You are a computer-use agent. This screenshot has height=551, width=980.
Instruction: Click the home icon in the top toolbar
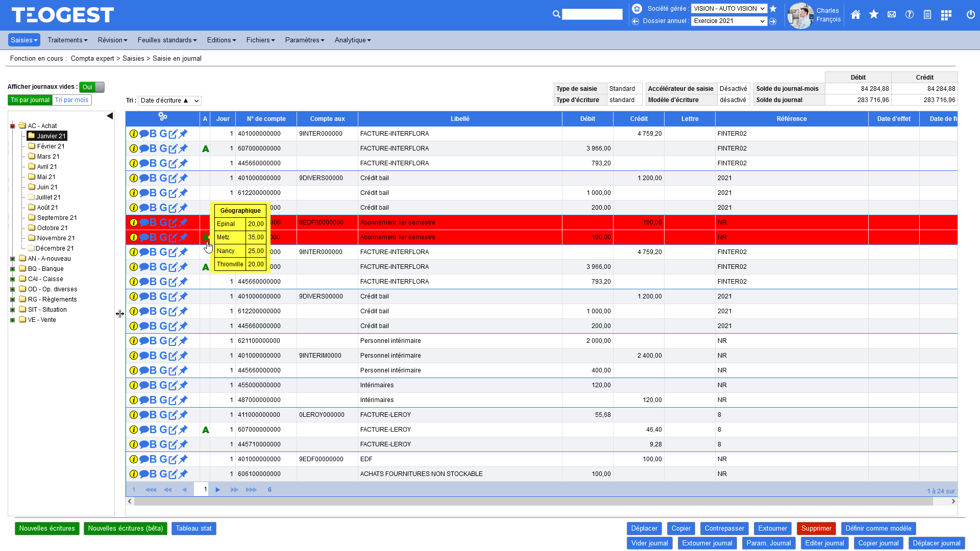point(855,15)
